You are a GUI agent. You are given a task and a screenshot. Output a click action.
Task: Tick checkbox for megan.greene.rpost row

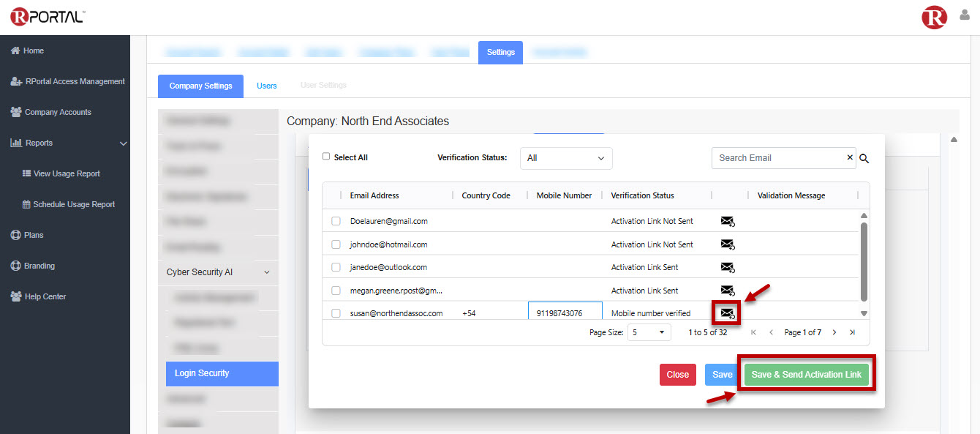click(336, 291)
